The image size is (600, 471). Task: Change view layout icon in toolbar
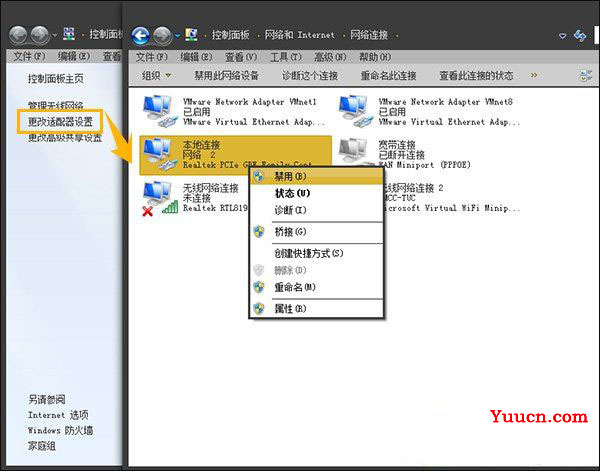tap(585, 75)
